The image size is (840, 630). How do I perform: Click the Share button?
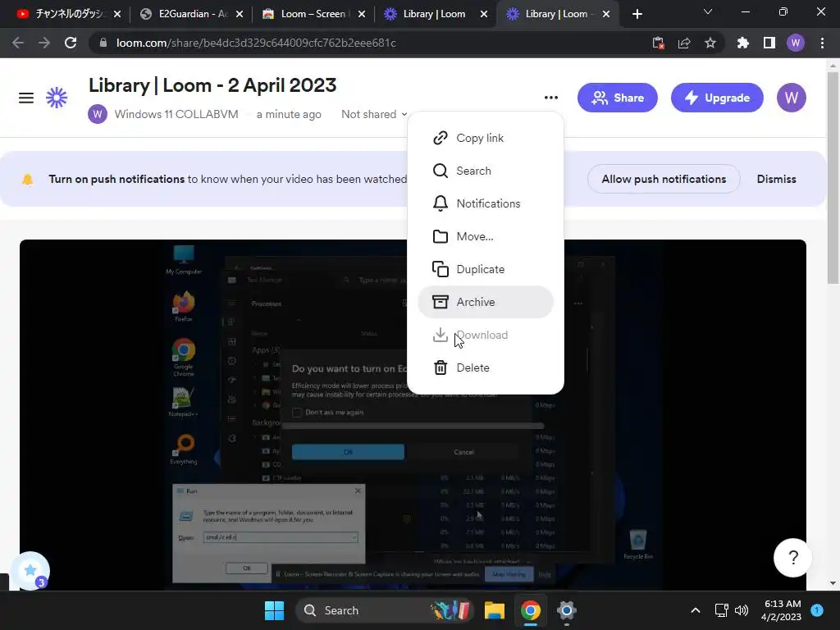click(x=617, y=98)
